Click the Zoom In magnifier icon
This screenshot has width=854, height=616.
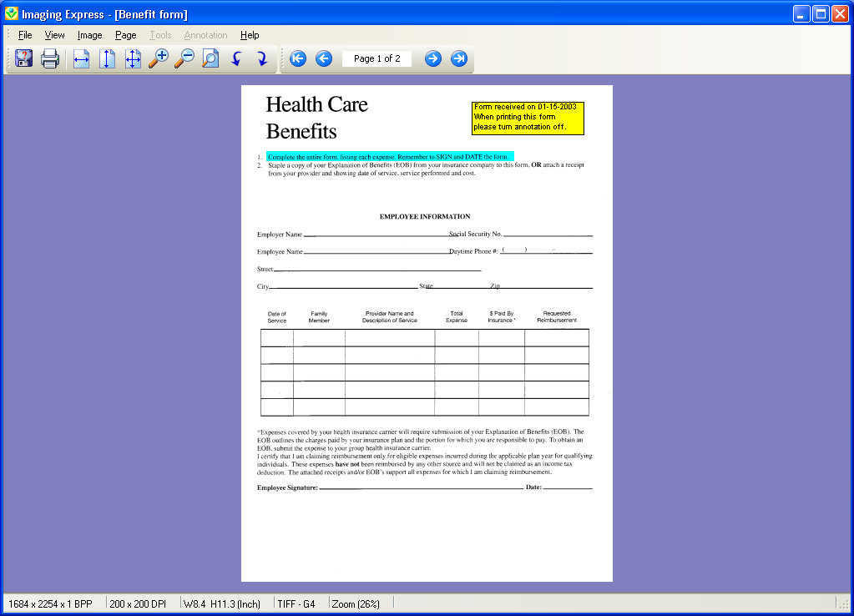pos(159,58)
